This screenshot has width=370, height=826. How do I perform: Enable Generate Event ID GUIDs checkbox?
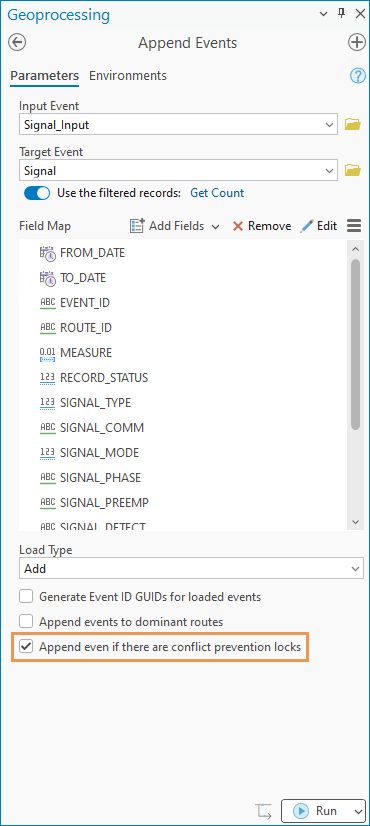click(x=26, y=597)
